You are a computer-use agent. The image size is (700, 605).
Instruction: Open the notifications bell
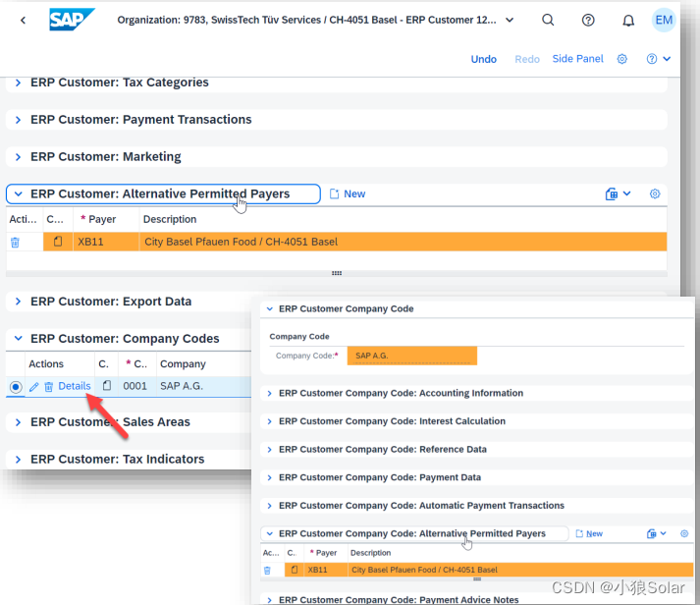pos(628,21)
